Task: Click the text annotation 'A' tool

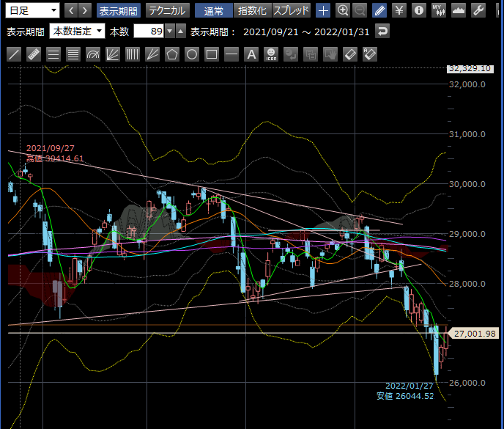Action: tap(251, 54)
